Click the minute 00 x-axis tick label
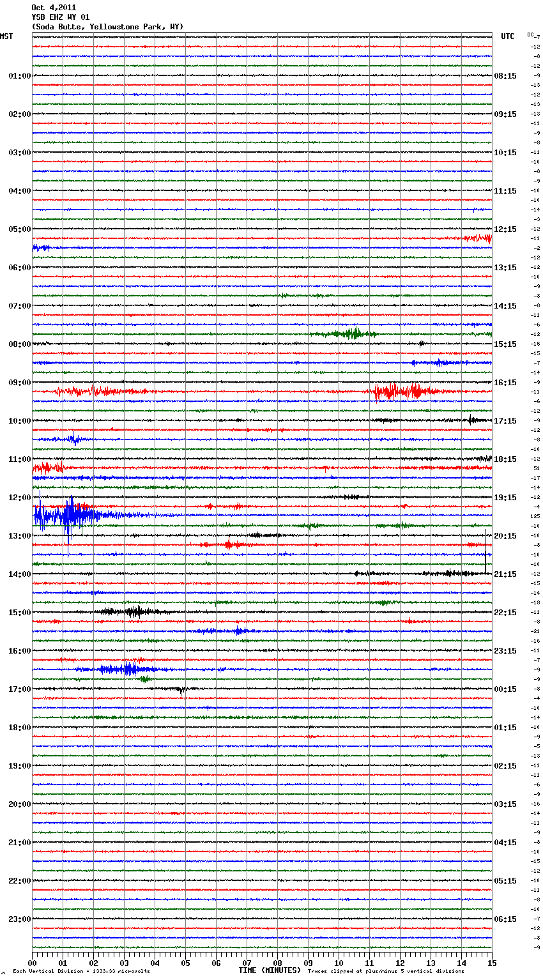The image size is (543, 980). point(32,963)
